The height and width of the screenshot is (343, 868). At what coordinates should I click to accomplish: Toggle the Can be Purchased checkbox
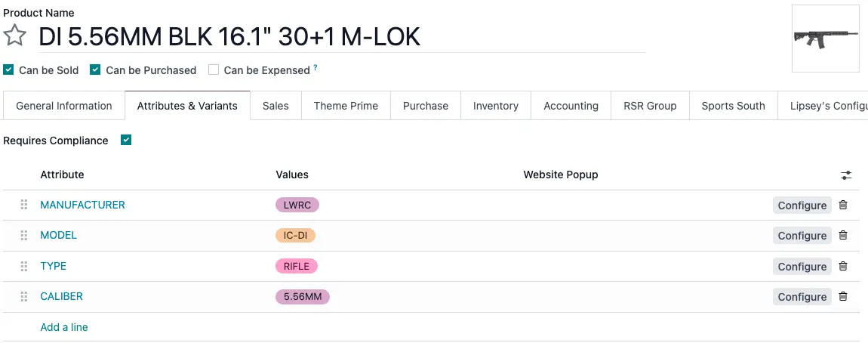pyautogui.click(x=95, y=70)
